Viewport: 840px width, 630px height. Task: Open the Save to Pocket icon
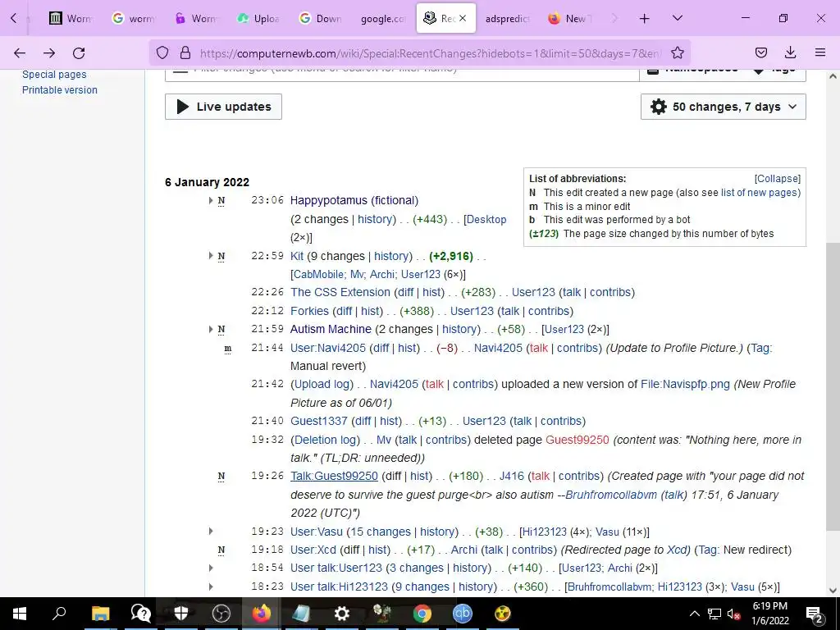[x=760, y=52]
